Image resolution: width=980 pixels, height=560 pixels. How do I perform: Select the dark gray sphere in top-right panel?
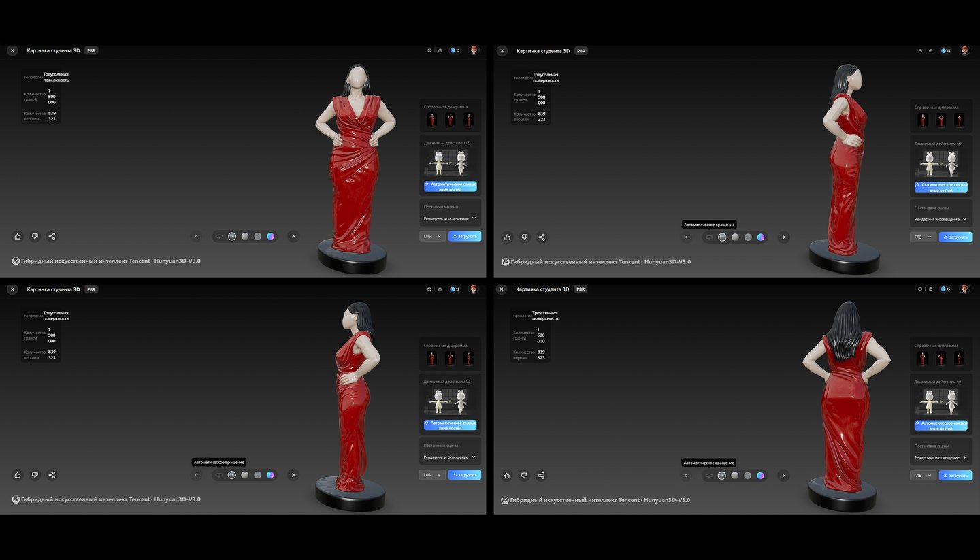[748, 237]
